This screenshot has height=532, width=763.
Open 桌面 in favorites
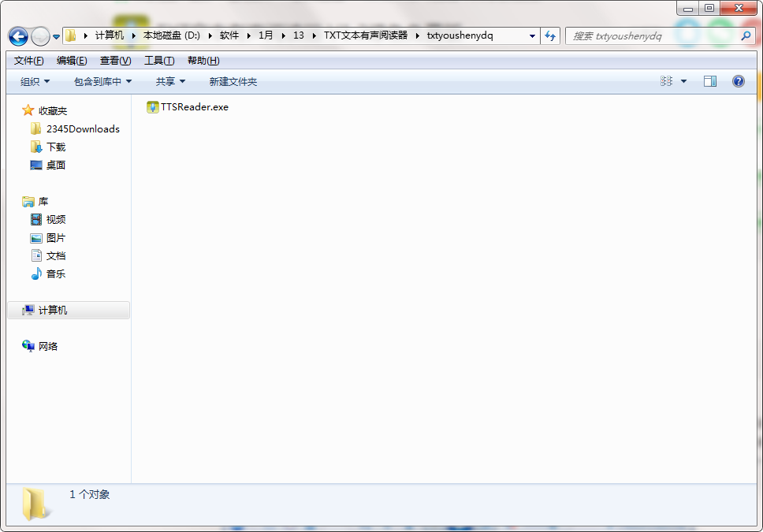56,165
